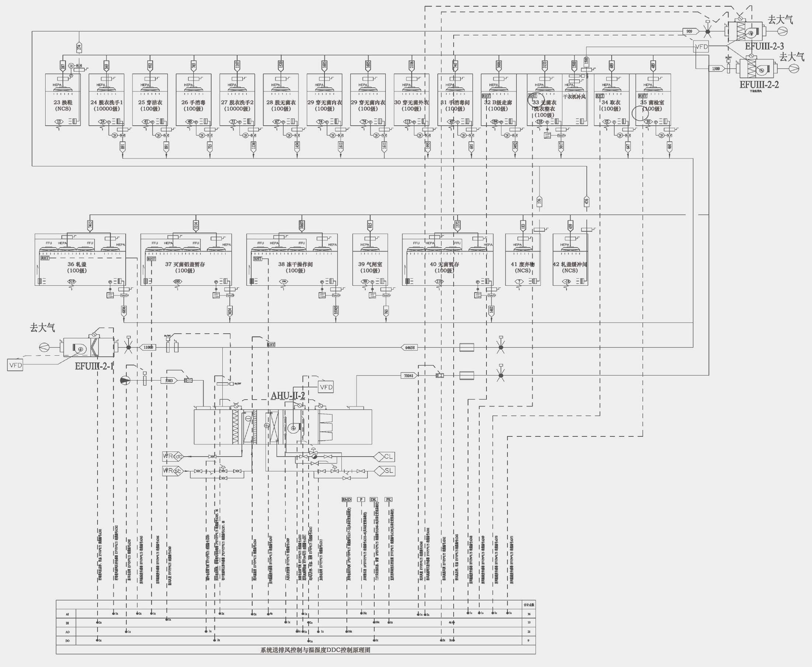Click the RMD legend box
812x667 pixels.
(346, 500)
